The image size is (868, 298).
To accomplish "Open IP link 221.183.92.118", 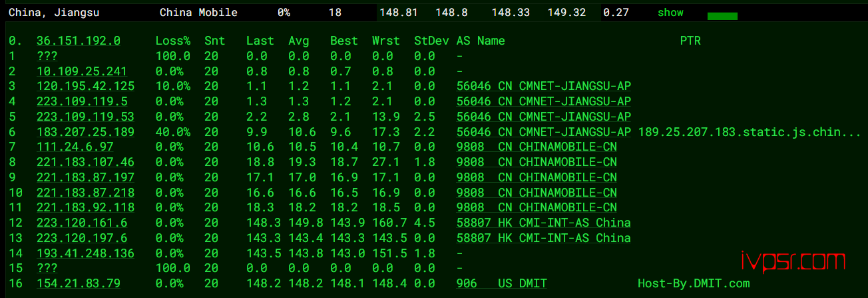I will [x=85, y=208].
